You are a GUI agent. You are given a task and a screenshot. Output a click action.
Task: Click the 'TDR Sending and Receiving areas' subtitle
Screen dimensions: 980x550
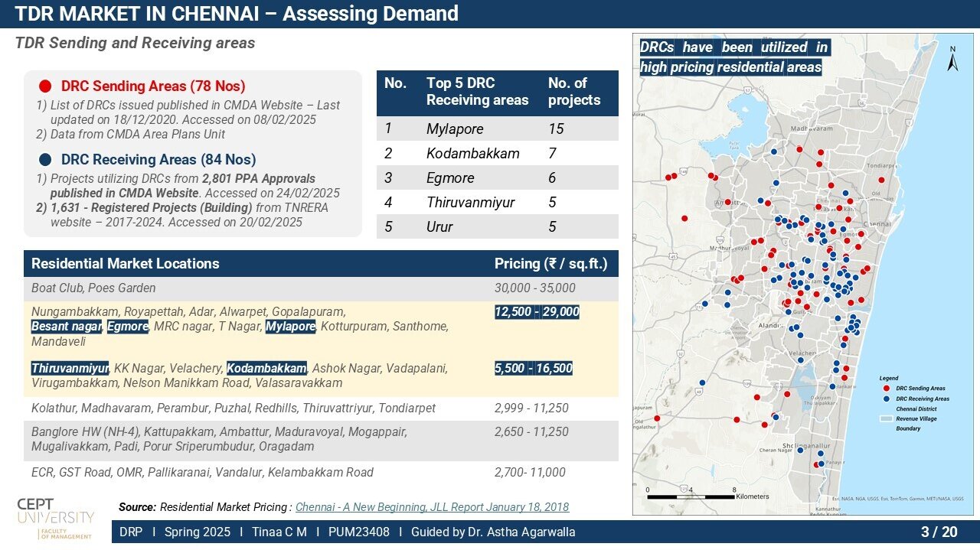pyautogui.click(x=135, y=43)
